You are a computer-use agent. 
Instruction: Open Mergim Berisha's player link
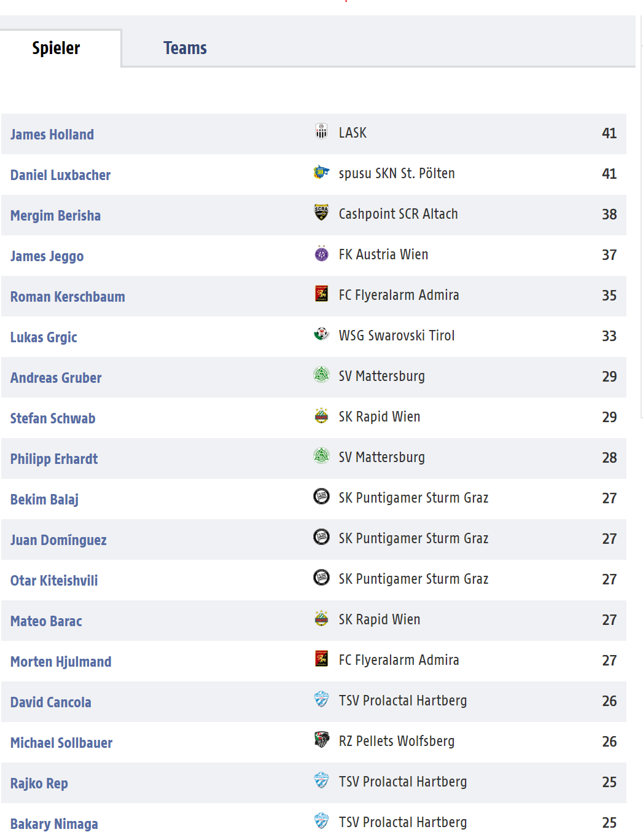55,216
